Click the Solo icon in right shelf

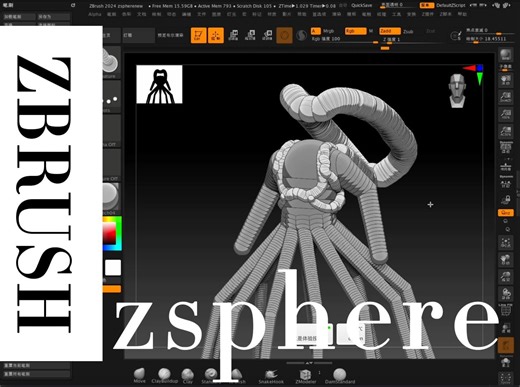[506, 363]
